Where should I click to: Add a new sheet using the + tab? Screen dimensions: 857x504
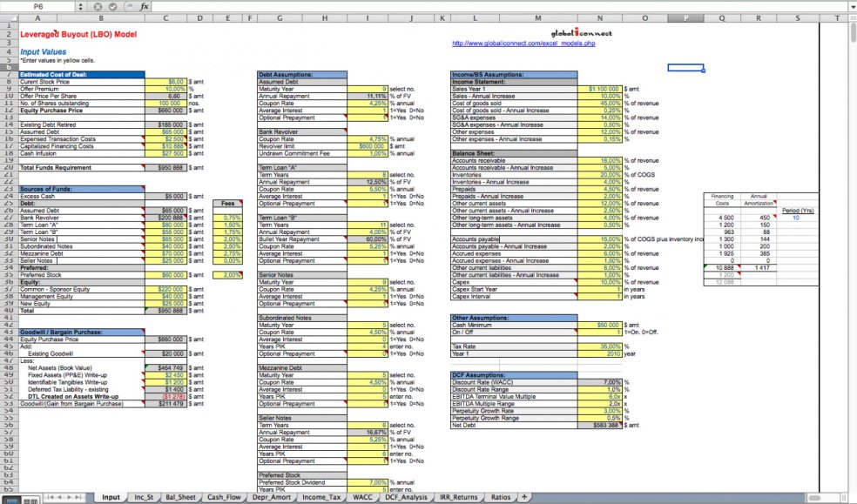pyautogui.click(x=523, y=498)
